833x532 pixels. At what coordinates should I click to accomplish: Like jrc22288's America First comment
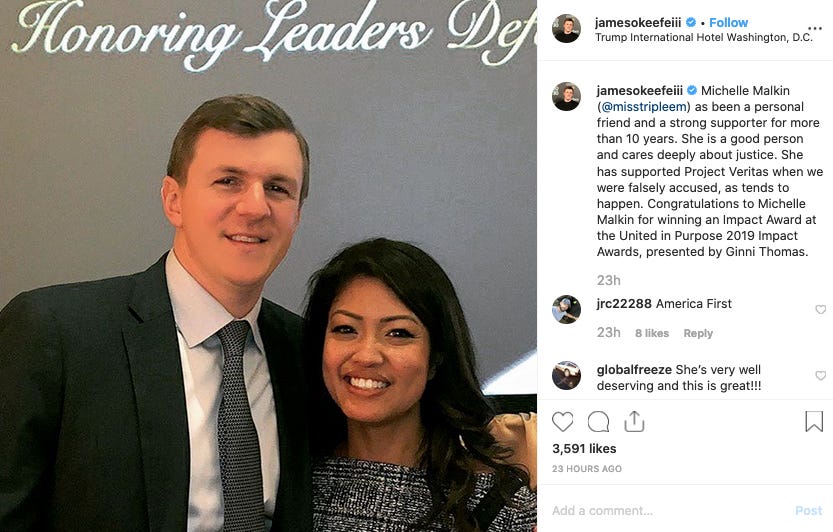(x=821, y=309)
